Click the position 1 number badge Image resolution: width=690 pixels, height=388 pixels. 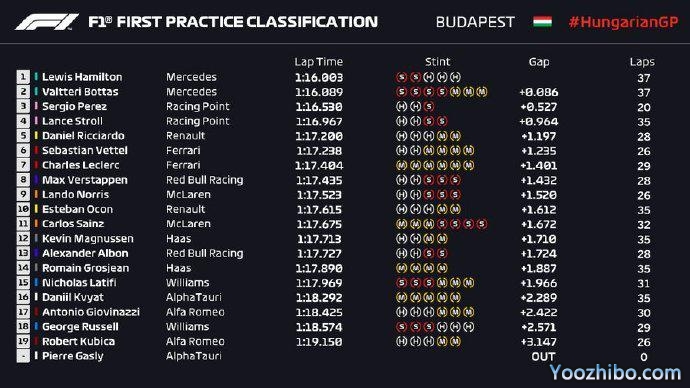pos(23,77)
